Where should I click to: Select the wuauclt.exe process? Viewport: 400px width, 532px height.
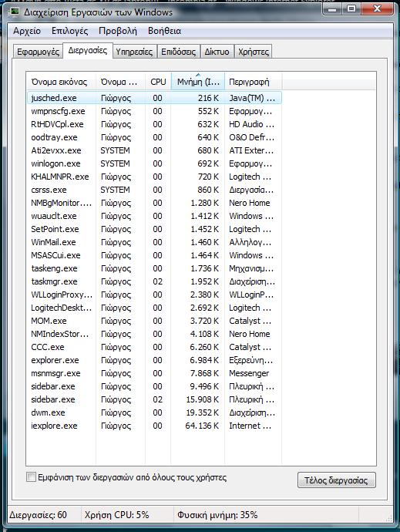[154, 216]
